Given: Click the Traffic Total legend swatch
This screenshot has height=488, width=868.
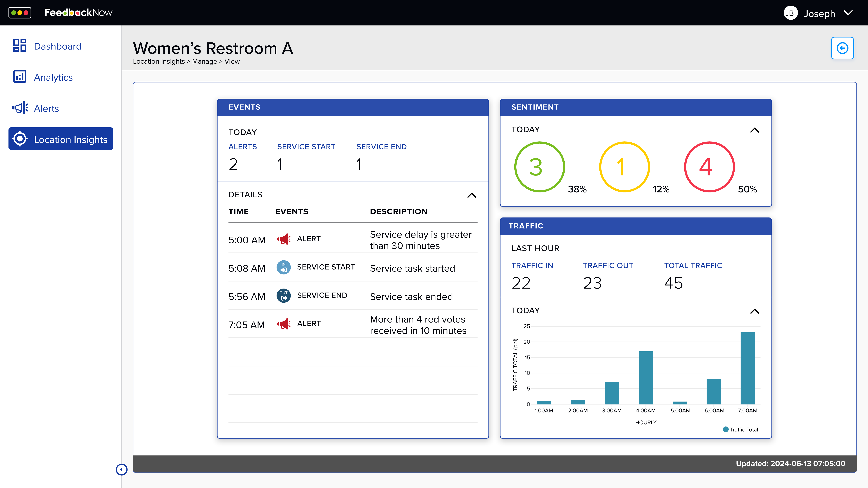Looking at the screenshot, I should [725, 429].
